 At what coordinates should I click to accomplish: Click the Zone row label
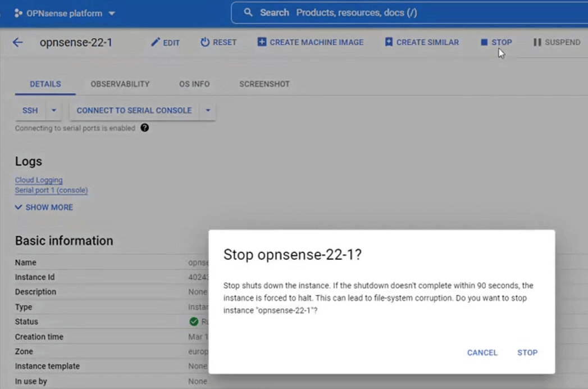(24, 351)
